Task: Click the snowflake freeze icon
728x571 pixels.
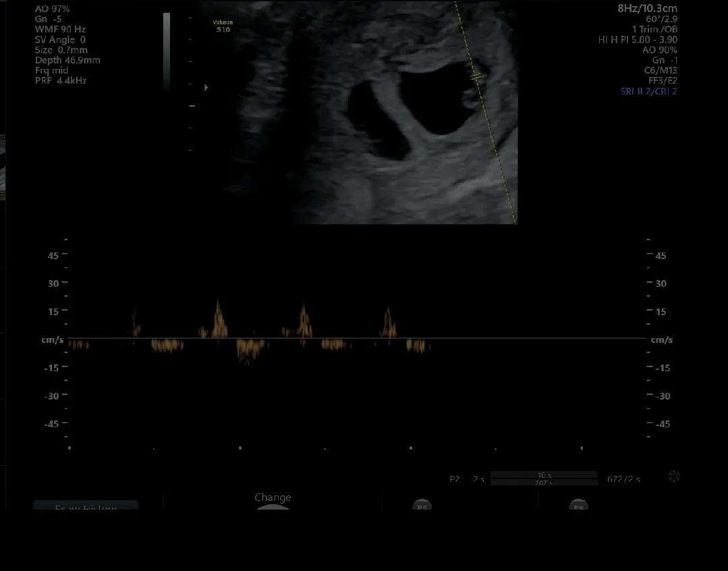Action: click(674, 477)
